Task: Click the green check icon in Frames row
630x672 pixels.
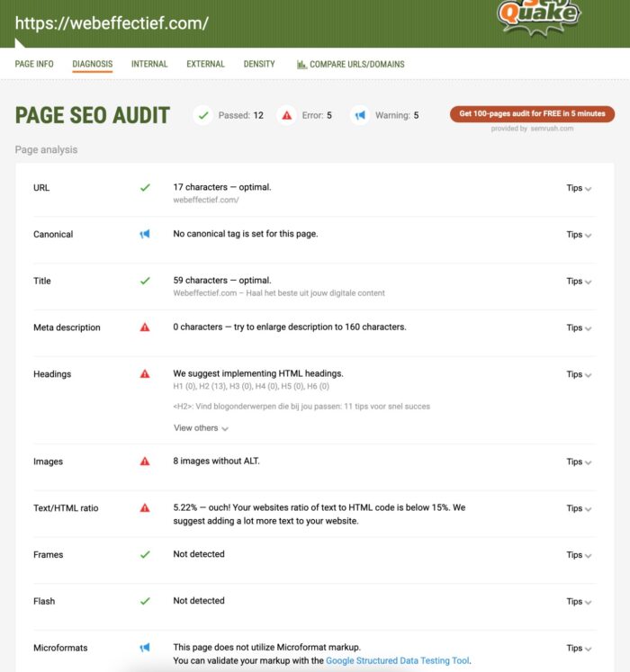Action: click(145, 554)
